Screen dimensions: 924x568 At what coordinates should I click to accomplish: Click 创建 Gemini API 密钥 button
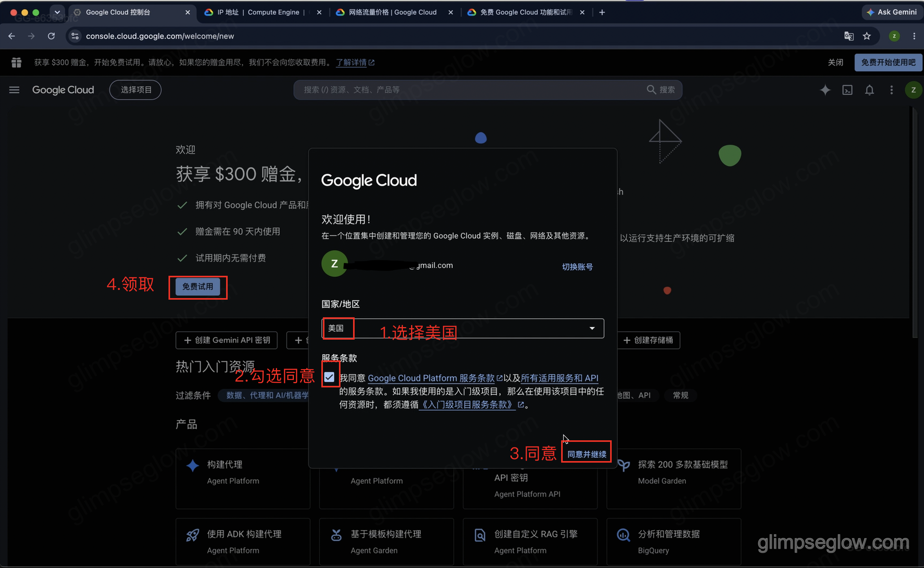226,340
